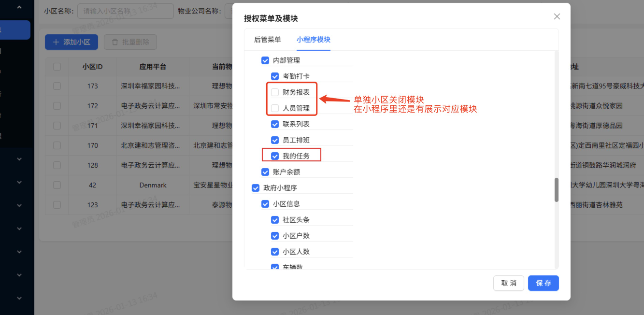Viewport: 644px width, 315px height.
Task: Select the 小程序模块 tab
Action: [x=313, y=40]
